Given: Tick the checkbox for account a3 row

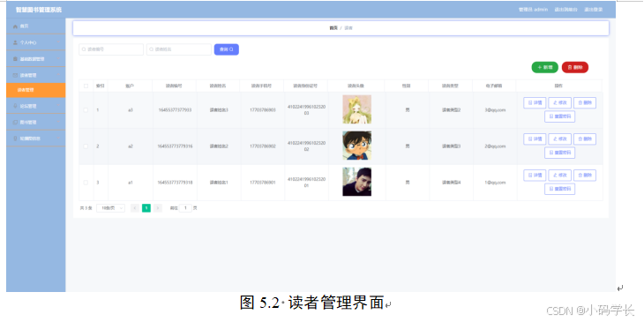Looking at the screenshot, I should (86, 110).
